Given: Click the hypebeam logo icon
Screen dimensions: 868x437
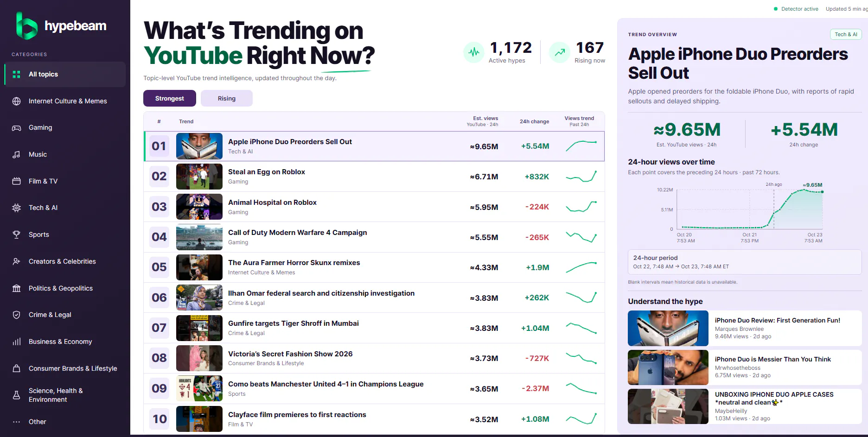Looking at the screenshot, I should point(26,26).
